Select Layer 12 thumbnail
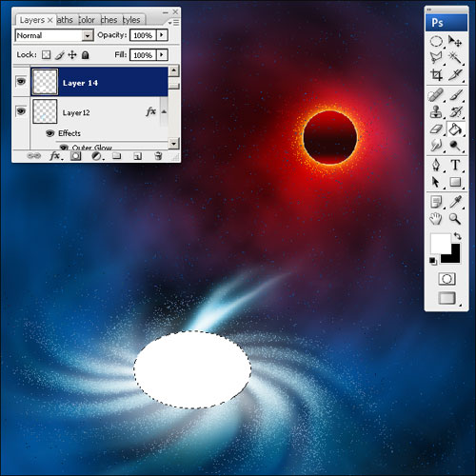476x476 pixels. click(x=45, y=111)
